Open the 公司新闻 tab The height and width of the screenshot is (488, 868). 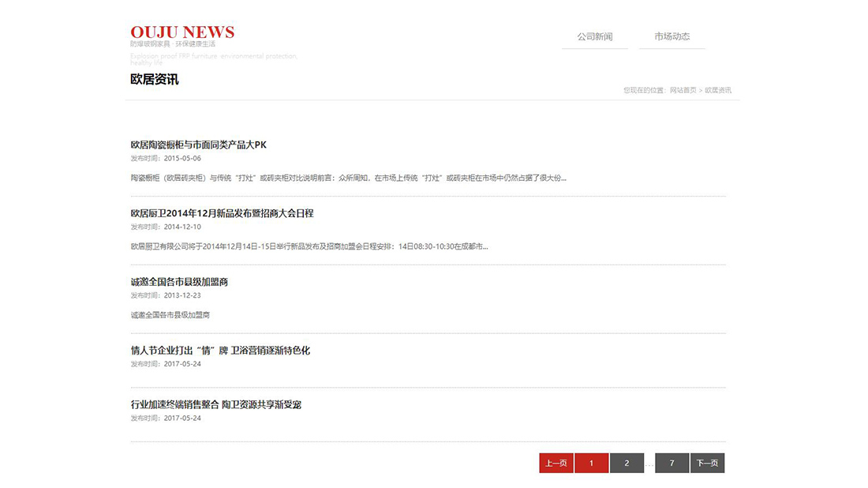point(594,36)
